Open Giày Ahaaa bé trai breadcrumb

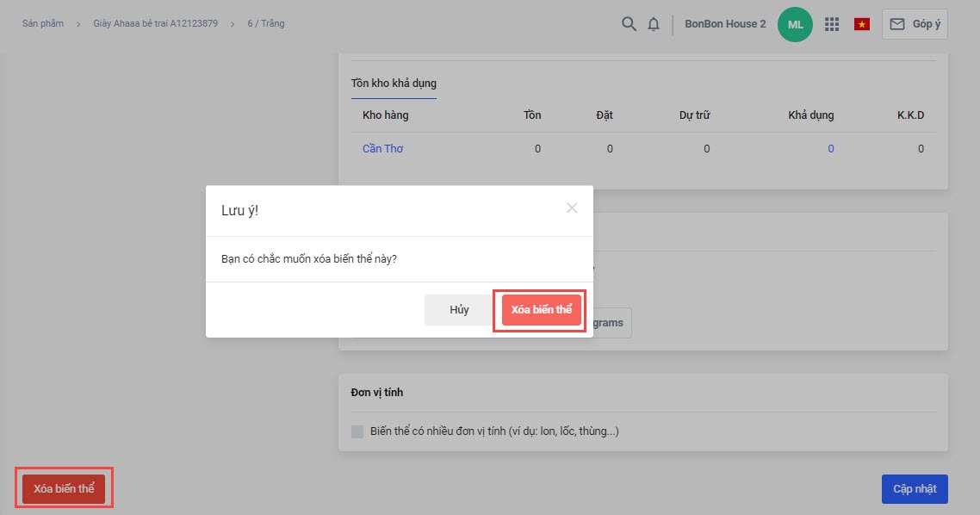pyautogui.click(x=156, y=23)
